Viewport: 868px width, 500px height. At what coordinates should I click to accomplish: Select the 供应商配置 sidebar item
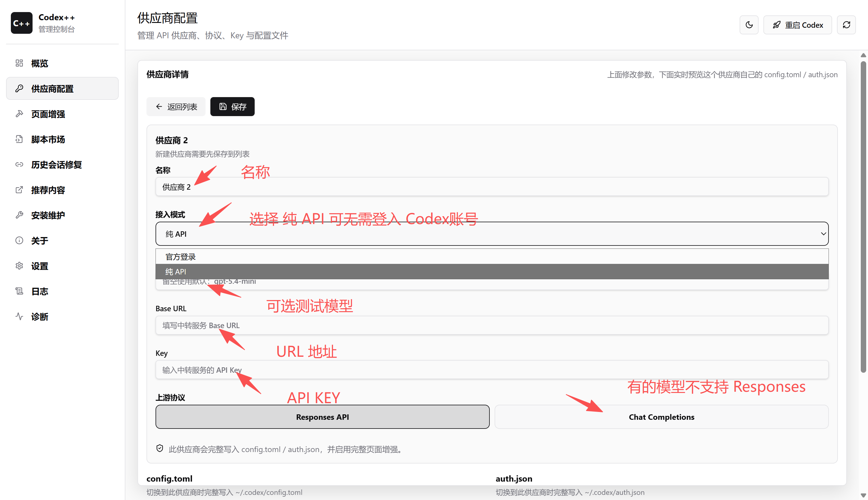[62, 89]
